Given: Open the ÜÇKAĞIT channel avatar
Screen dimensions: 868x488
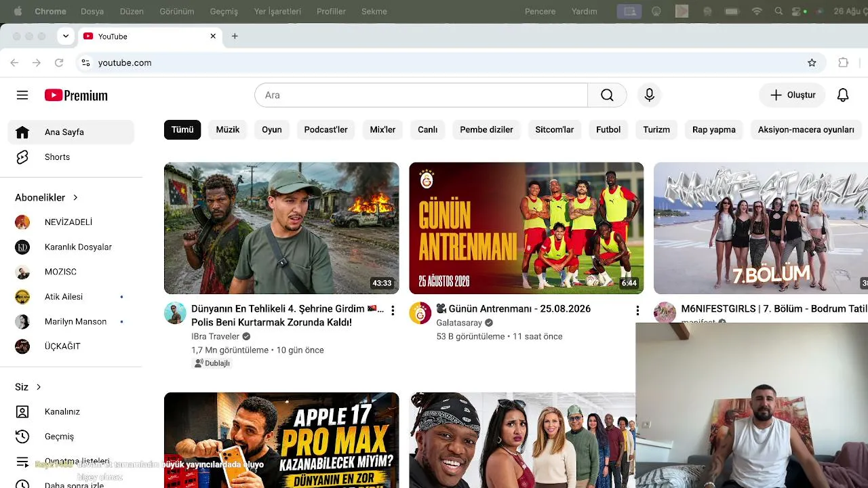Looking at the screenshot, I should 22,346.
